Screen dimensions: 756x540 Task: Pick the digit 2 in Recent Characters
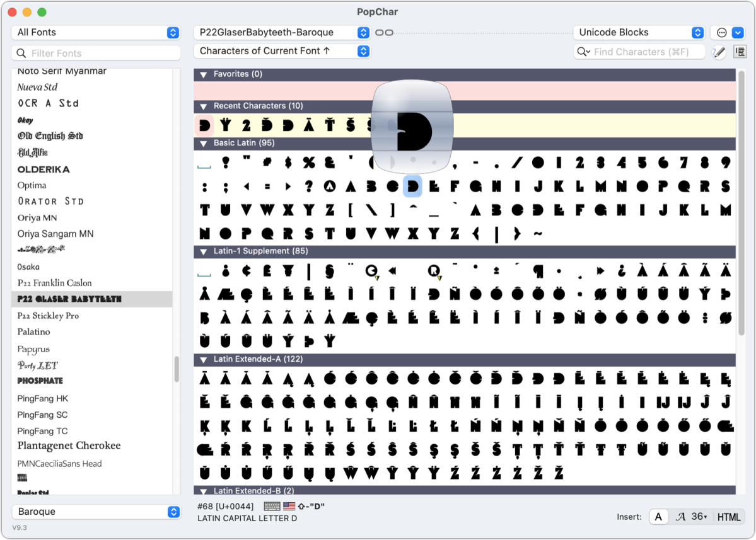click(x=247, y=125)
